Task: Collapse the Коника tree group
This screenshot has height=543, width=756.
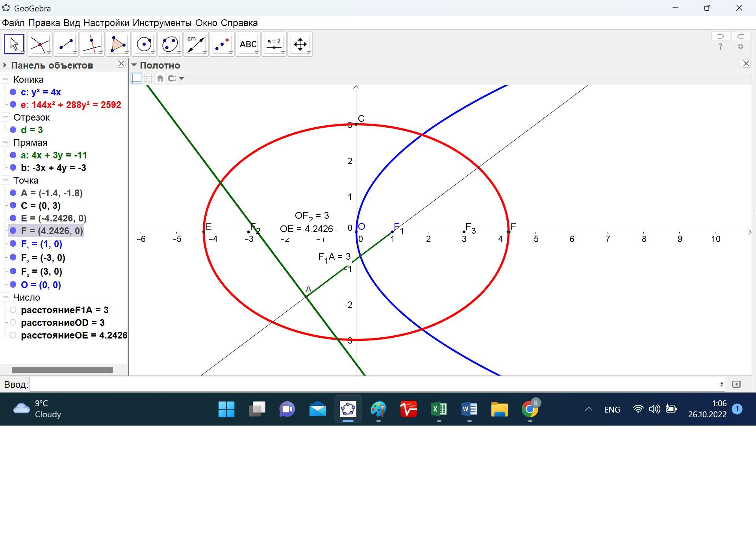Action: (x=6, y=80)
